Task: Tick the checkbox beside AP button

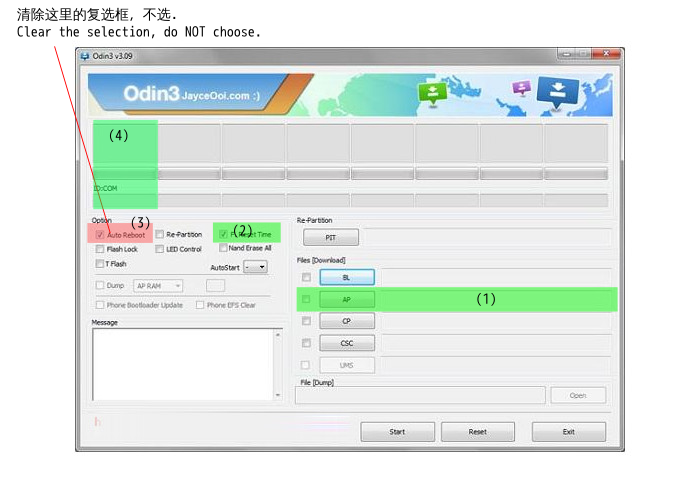Action: pos(306,299)
